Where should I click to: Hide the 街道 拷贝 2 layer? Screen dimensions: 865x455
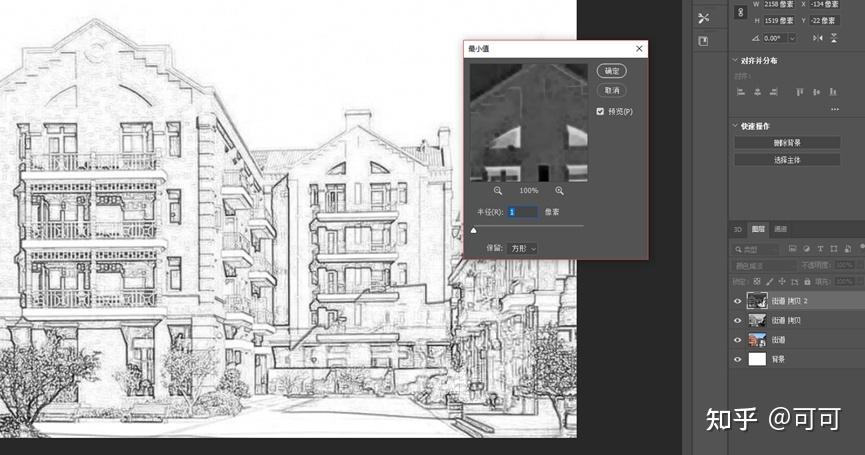click(738, 301)
